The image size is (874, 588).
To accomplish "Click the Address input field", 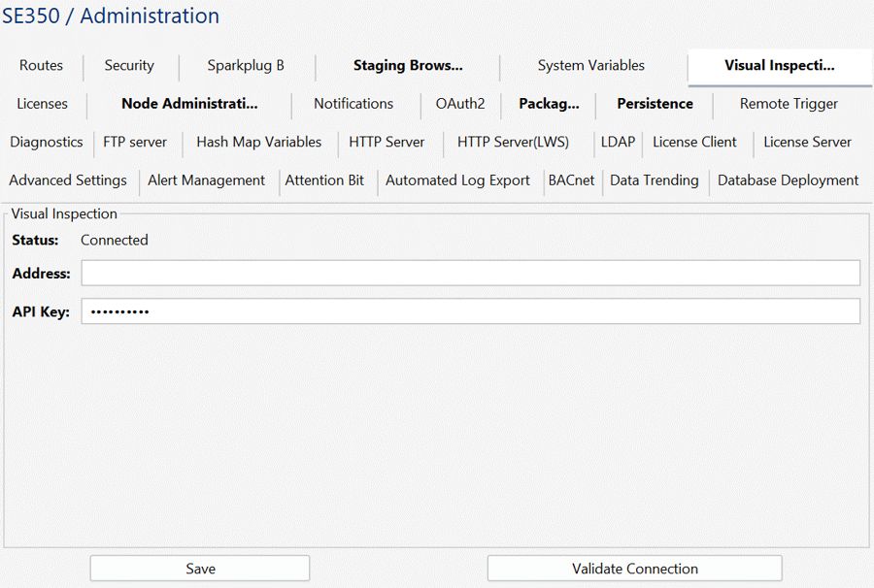I will click(x=470, y=274).
